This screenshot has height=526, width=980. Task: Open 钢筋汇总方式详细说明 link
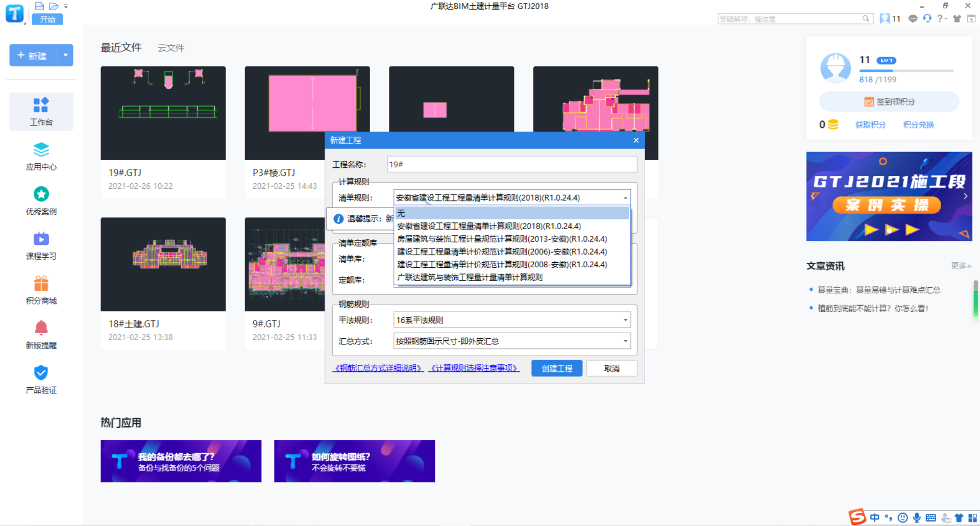tap(378, 368)
